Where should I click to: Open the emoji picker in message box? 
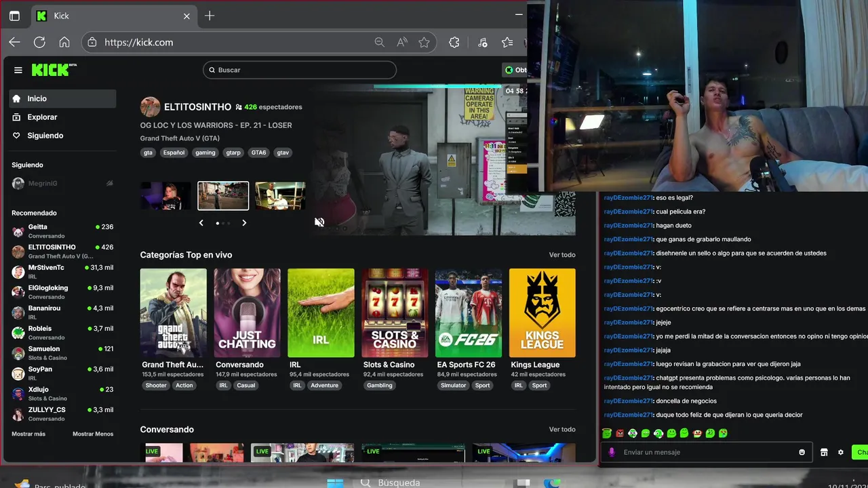[802, 452]
